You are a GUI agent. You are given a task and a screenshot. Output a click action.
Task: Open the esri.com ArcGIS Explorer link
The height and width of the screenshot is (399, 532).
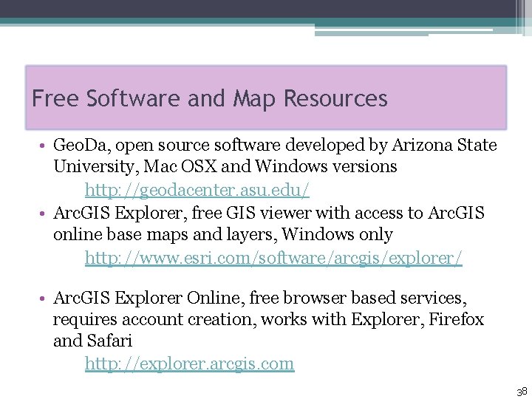coord(273,258)
